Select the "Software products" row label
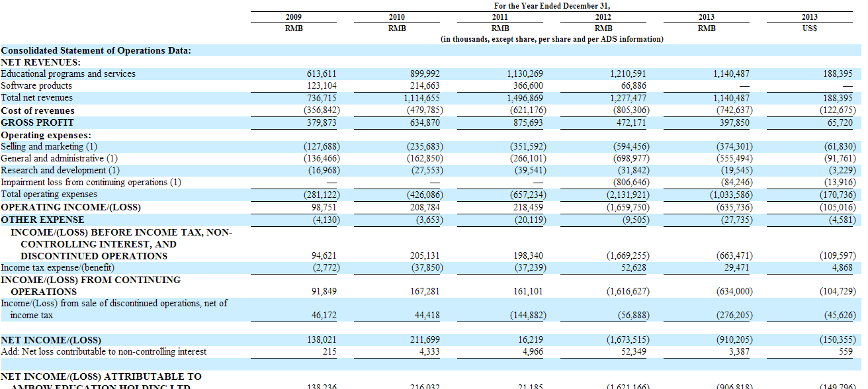This screenshot has height=389, width=868. (36, 86)
